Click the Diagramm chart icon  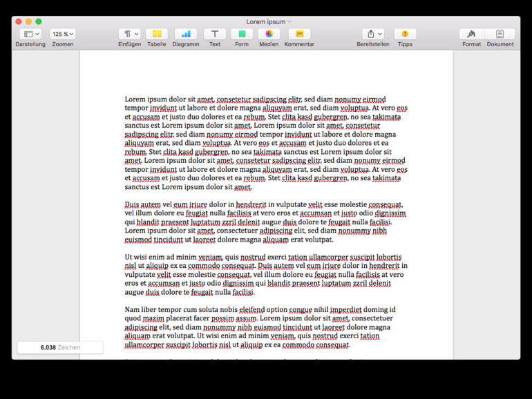click(x=185, y=34)
